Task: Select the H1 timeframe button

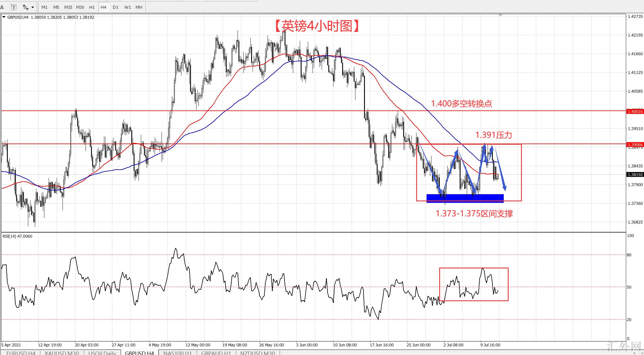Action: tap(92, 7)
